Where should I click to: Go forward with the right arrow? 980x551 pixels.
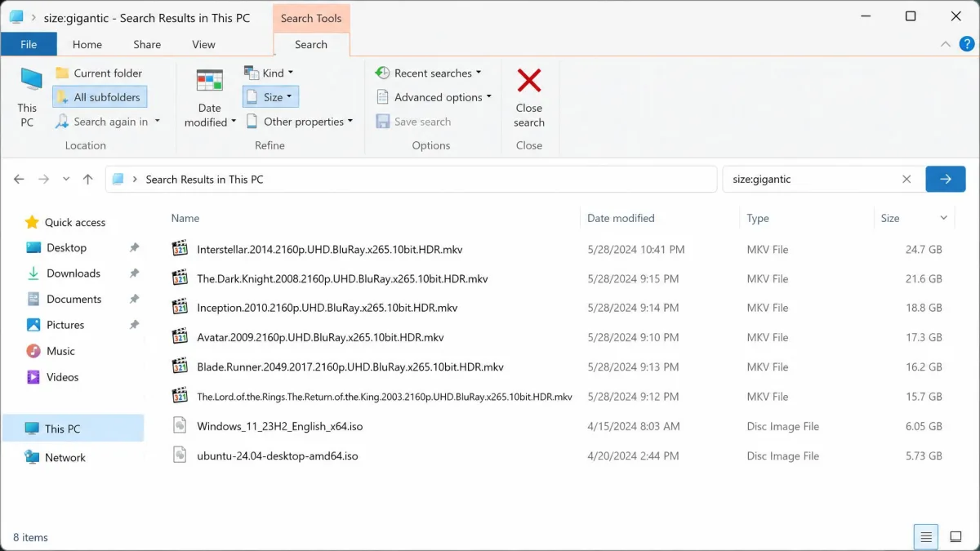point(44,179)
